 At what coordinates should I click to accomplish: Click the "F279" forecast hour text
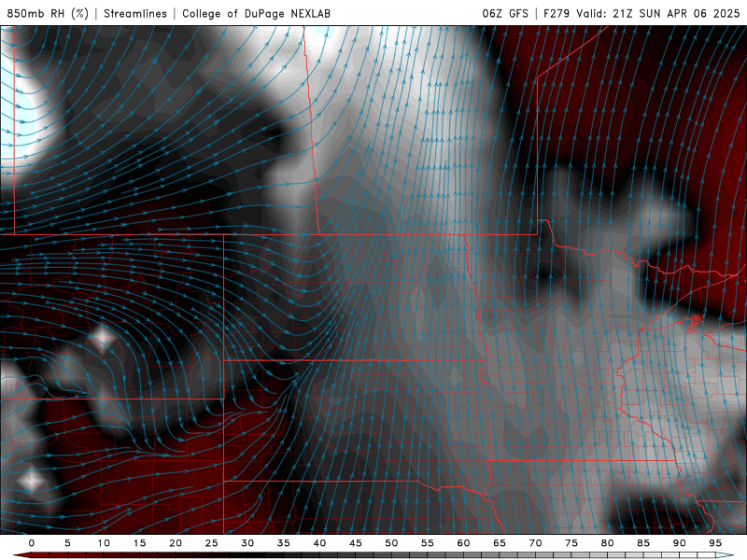[556, 13]
